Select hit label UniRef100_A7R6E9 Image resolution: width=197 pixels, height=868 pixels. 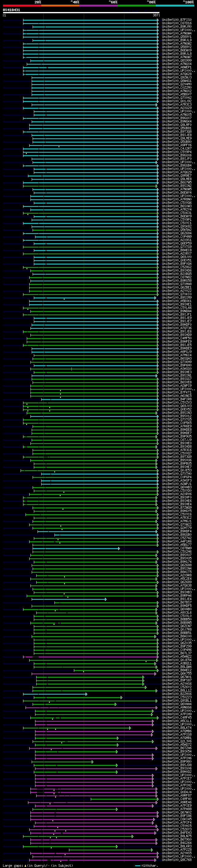tap(177, 426)
